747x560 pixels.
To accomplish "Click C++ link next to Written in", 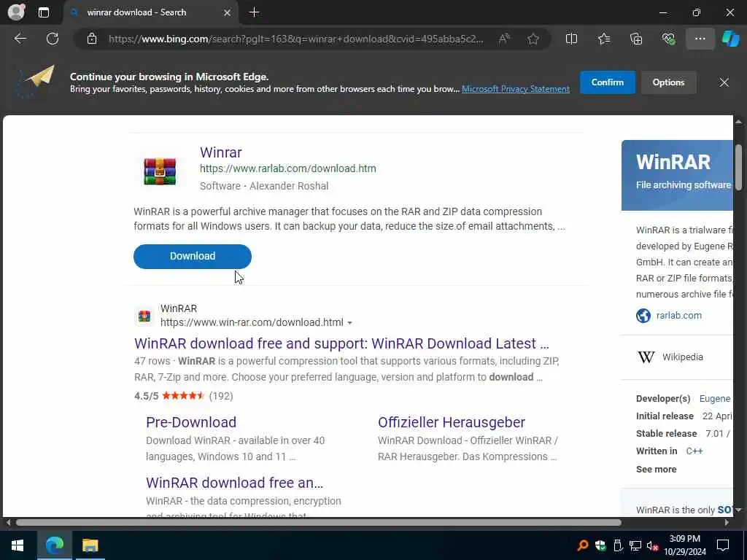I will [694, 451].
